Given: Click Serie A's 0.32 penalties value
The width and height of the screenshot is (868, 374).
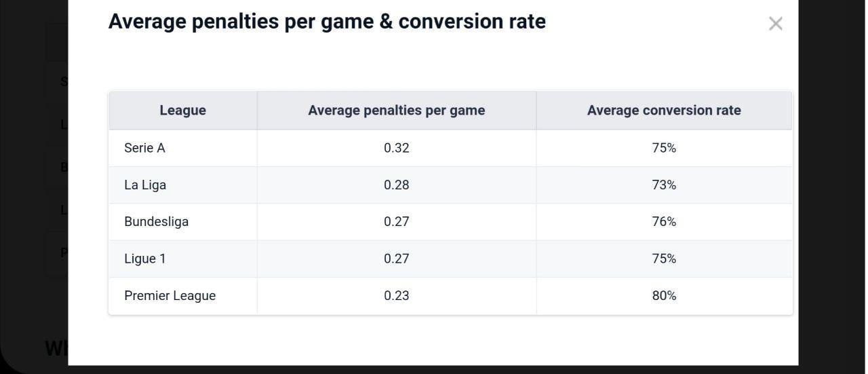Looking at the screenshot, I should click(x=396, y=148).
